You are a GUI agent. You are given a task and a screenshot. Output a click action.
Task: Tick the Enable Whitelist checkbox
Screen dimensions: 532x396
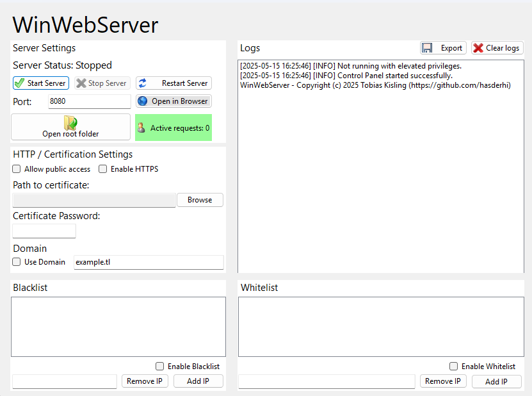click(x=453, y=366)
